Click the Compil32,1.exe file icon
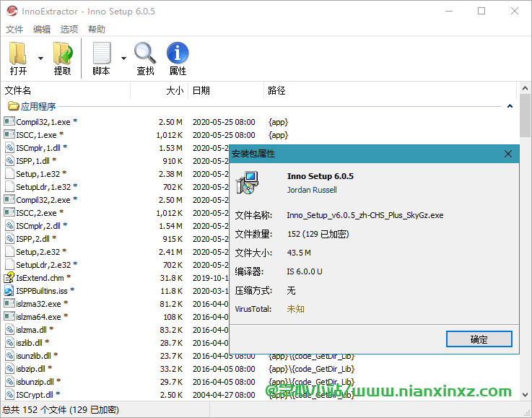Screen dimensions: 532x418 pyautogui.click(x=9, y=121)
